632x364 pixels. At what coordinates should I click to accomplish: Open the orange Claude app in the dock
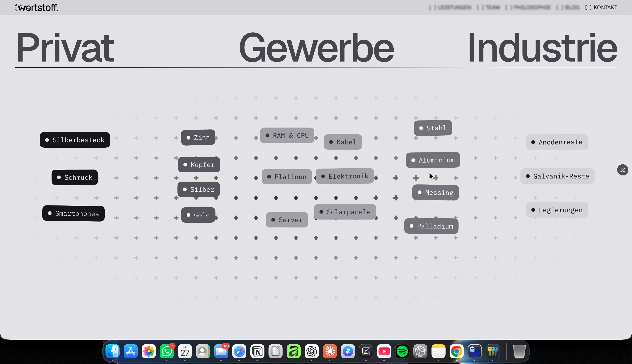(x=330, y=351)
